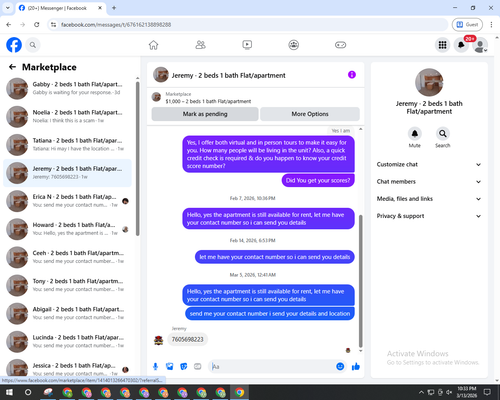Open Jessica's conversation
Image resolution: width=500 pixels, height=400 pixels.
pyautogui.click(x=67, y=368)
